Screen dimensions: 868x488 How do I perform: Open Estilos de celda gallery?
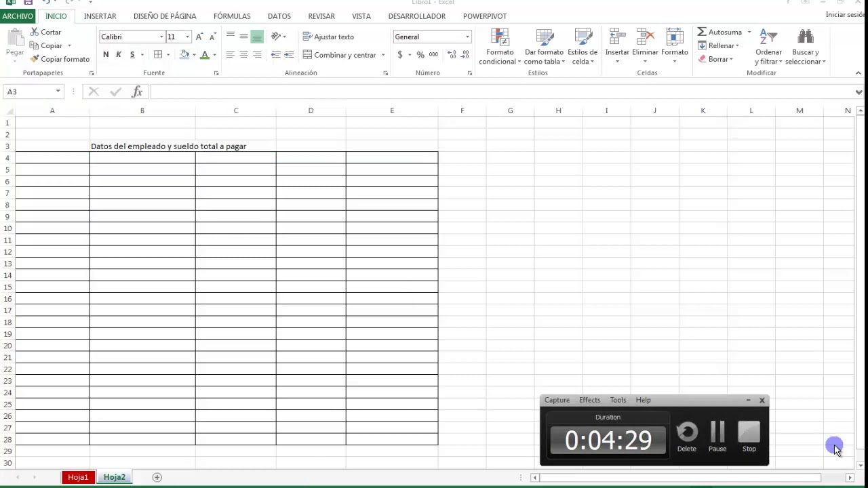(583, 47)
